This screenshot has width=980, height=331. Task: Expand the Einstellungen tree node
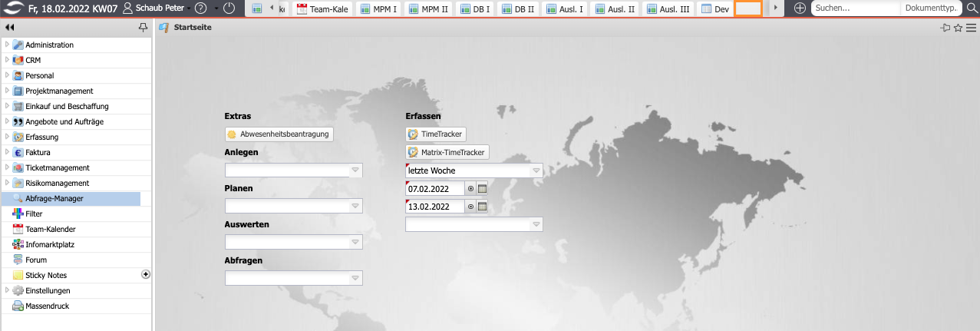click(7, 290)
